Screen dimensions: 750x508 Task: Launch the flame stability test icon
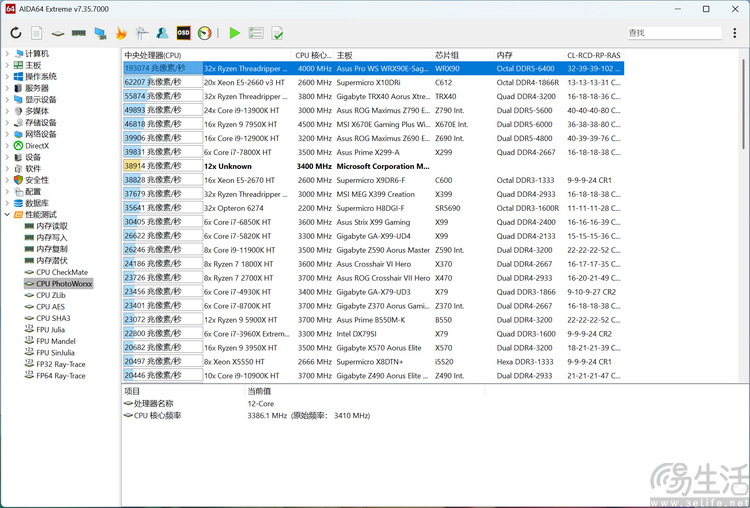pyautogui.click(x=121, y=33)
